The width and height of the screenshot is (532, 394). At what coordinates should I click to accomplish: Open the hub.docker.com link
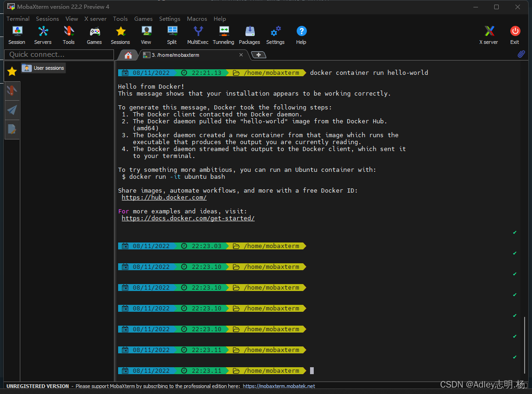164,197
